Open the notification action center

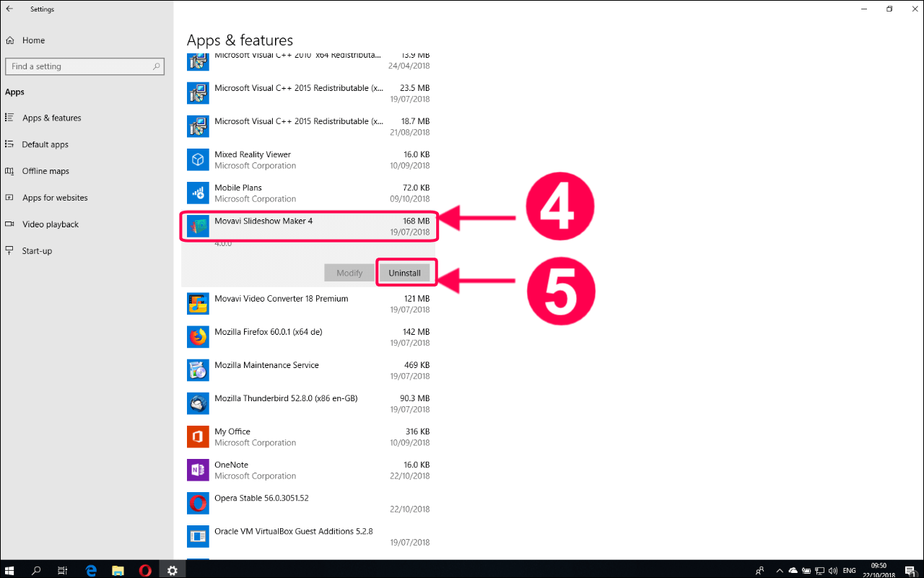coord(910,570)
